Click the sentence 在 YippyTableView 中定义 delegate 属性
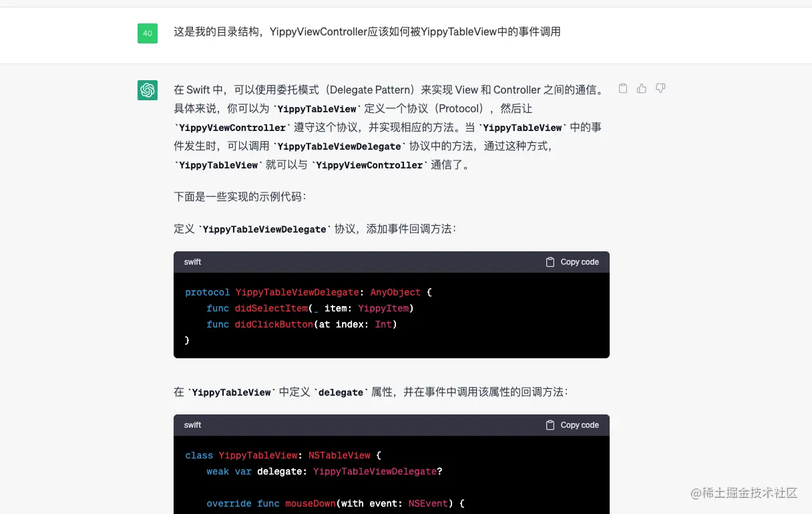The height and width of the screenshot is (514, 812). pyautogui.click(x=371, y=392)
